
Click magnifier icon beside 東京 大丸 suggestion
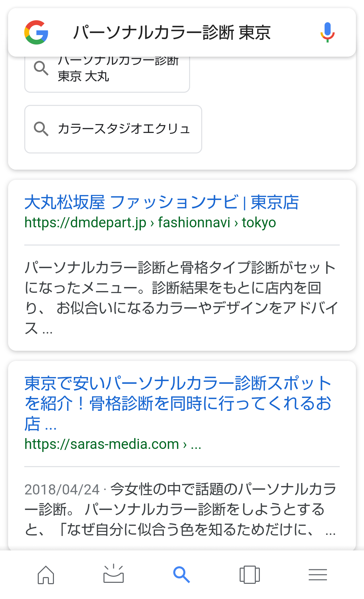[41, 68]
